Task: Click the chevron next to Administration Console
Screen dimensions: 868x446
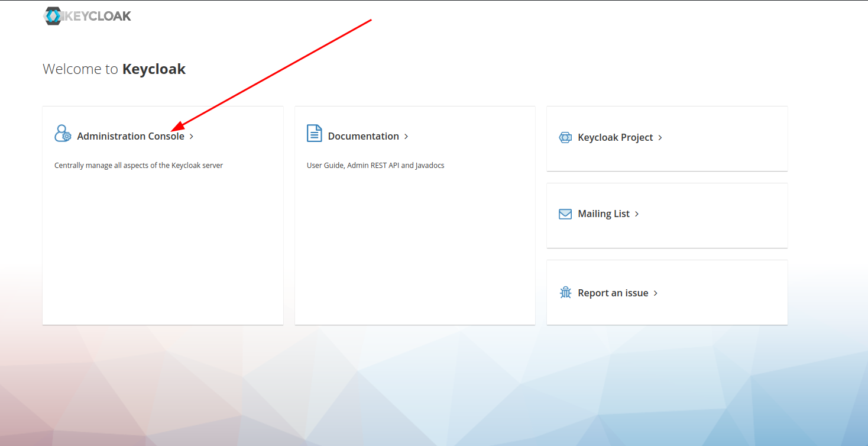Action: (192, 137)
